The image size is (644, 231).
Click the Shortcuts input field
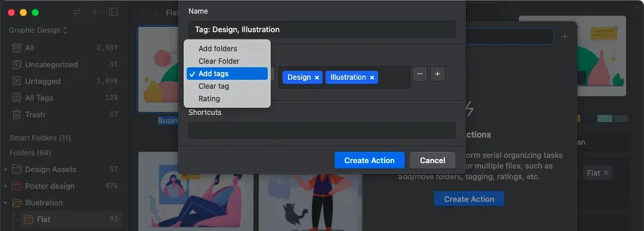321,130
